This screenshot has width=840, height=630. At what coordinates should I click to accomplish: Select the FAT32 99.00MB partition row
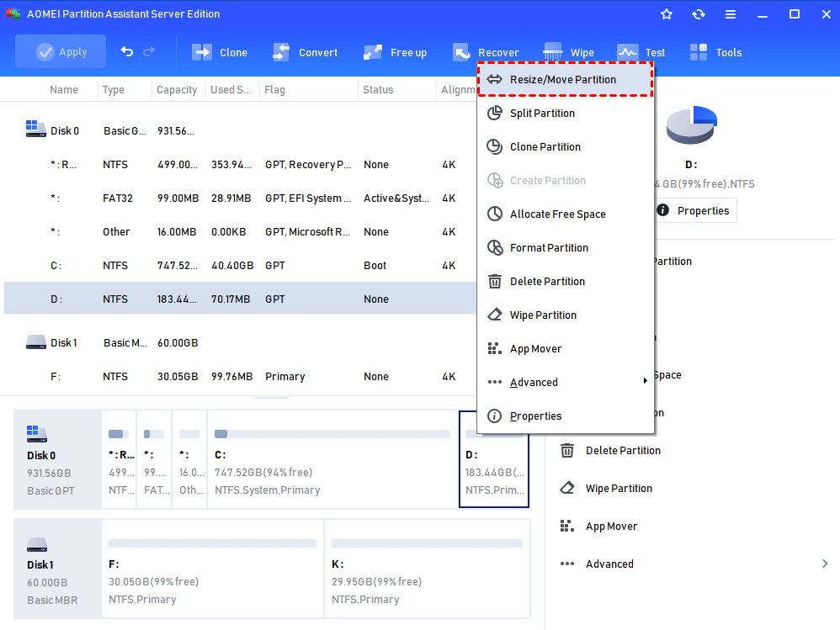240,198
